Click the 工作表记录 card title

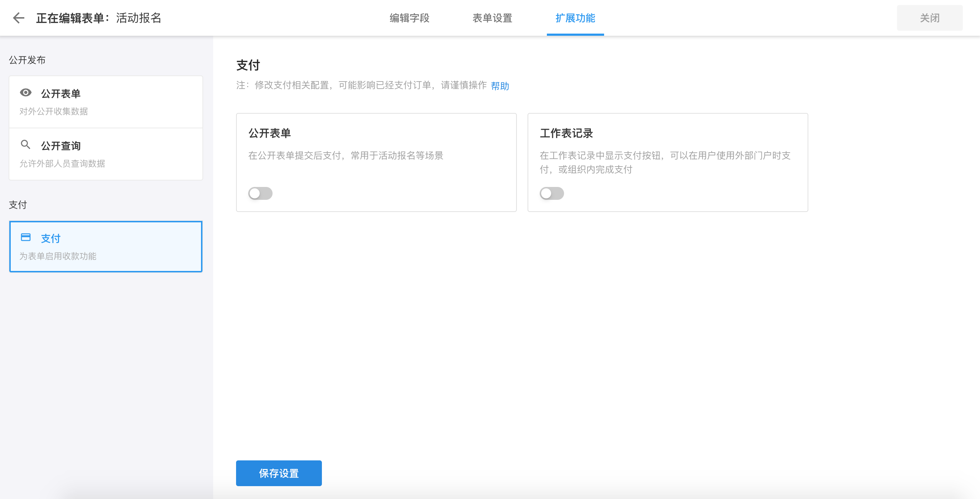[x=566, y=133]
